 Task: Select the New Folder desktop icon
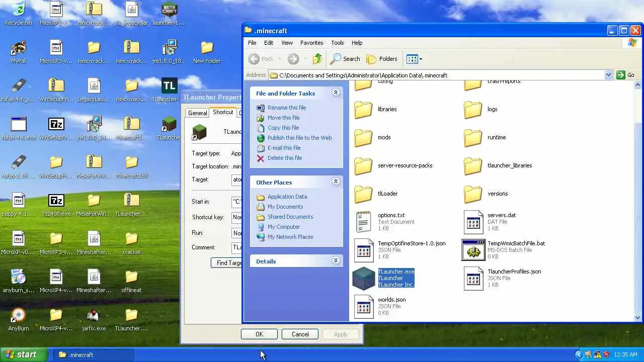pos(207,52)
